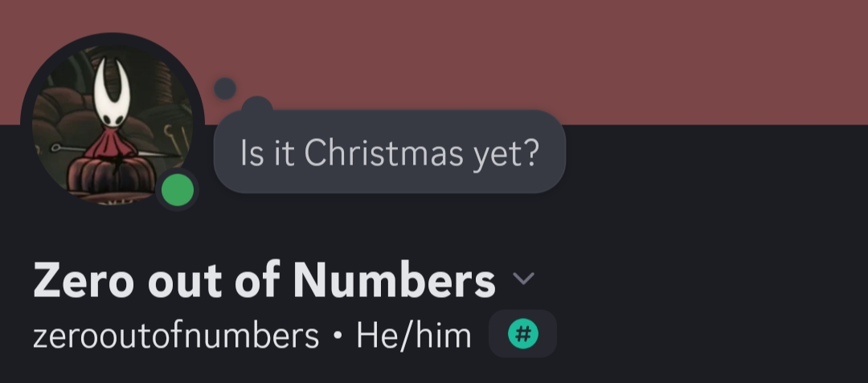Click the display name Zero out of Numbers

point(264,280)
